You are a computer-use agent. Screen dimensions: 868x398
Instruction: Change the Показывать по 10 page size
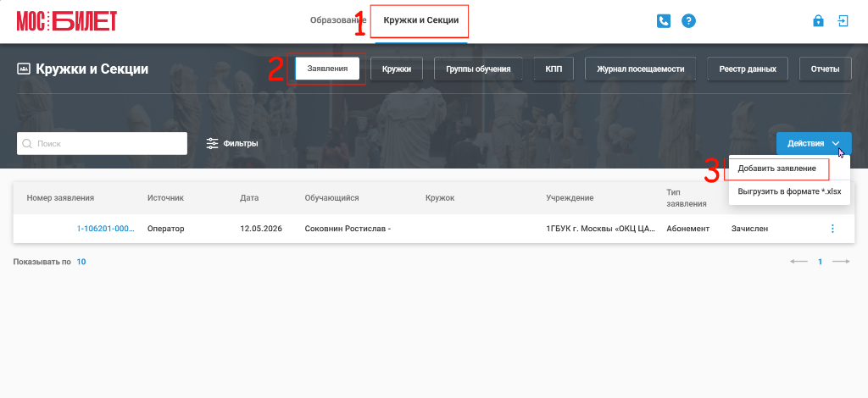tap(81, 262)
